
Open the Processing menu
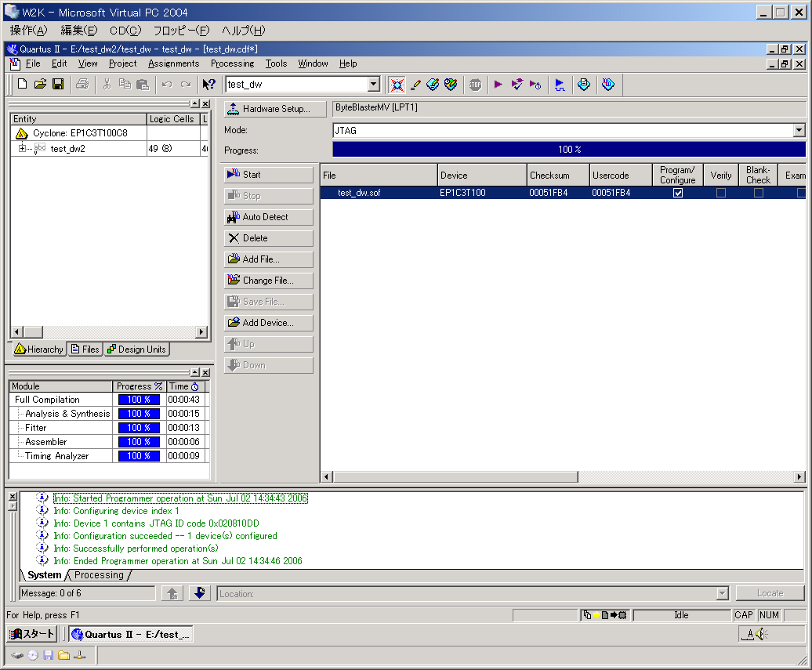232,63
